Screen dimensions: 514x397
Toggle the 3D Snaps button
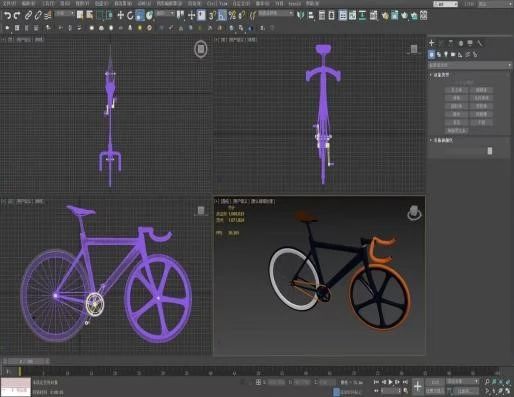point(212,15)
